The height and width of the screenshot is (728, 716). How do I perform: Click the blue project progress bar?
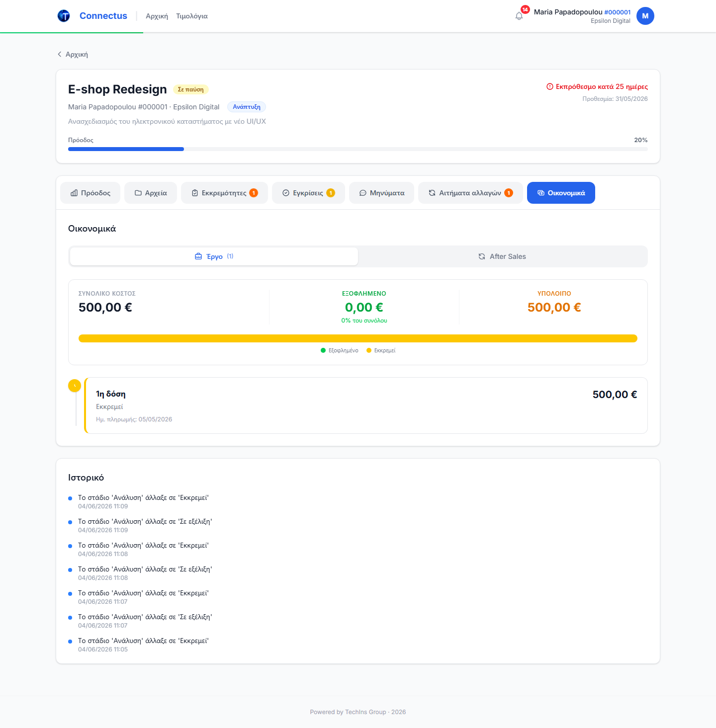tap(126, 149)
